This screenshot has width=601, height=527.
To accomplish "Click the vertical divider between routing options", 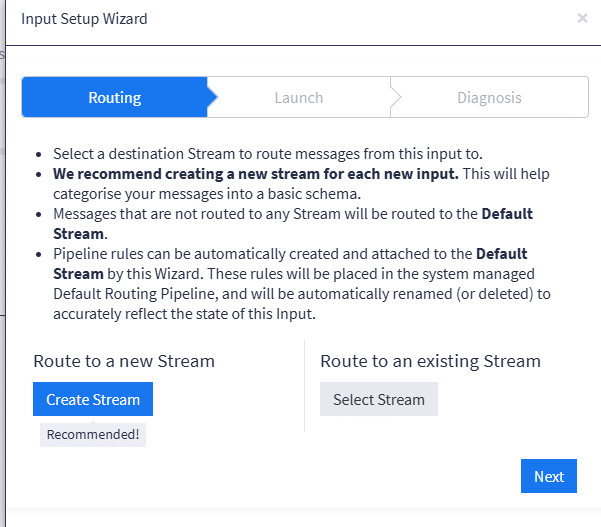I will (x=304, y=386).
